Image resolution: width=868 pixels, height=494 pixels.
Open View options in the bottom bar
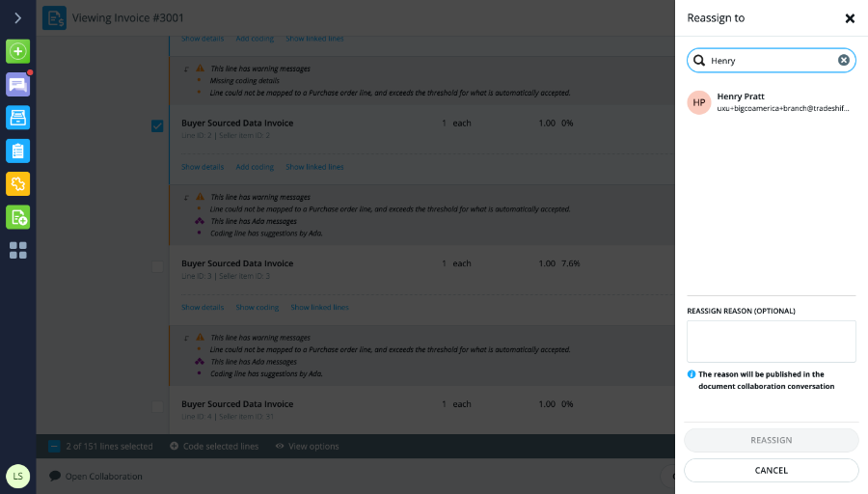tap(308, 447)
